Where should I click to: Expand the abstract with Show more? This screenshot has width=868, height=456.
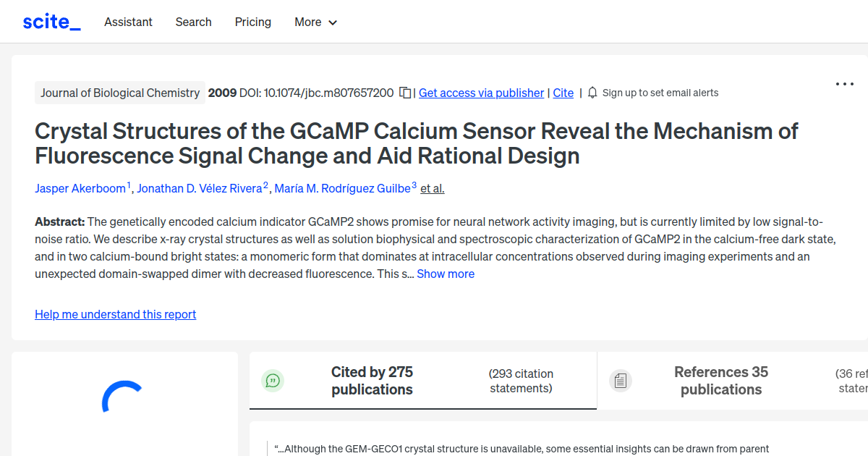point(446,274)
